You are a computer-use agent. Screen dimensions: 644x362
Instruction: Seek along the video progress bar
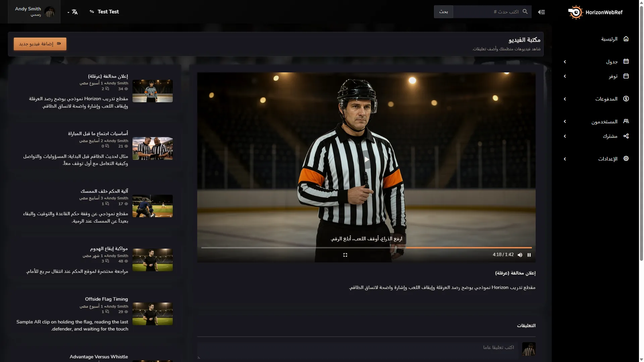point(367,248)
